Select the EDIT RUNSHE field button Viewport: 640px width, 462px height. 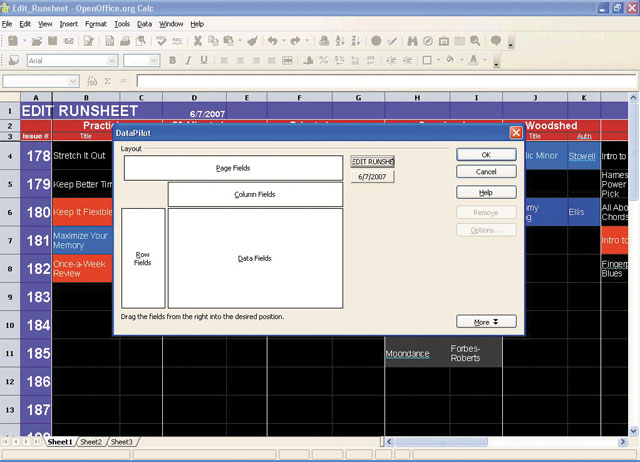pyautogui.click(x=373, y=162)
